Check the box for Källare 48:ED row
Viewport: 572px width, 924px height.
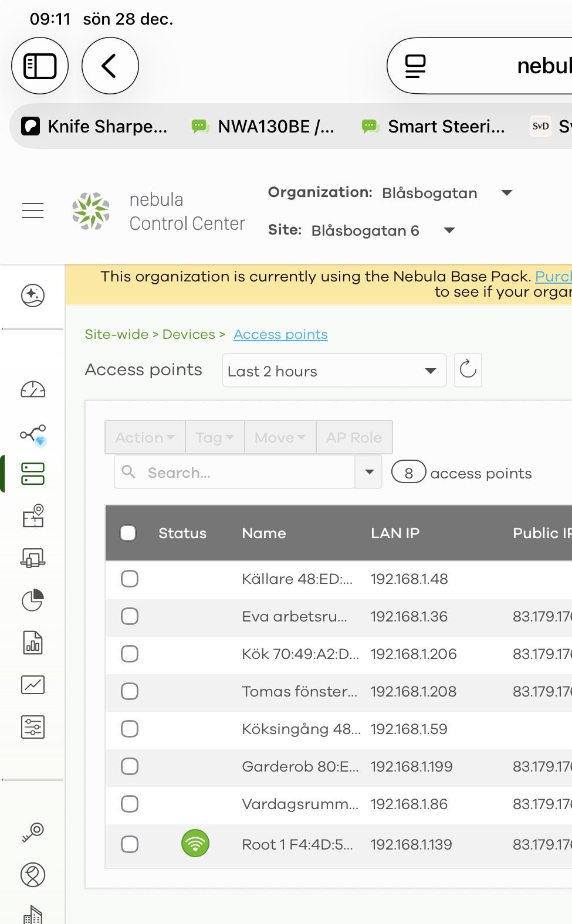[x=130, y=579]
